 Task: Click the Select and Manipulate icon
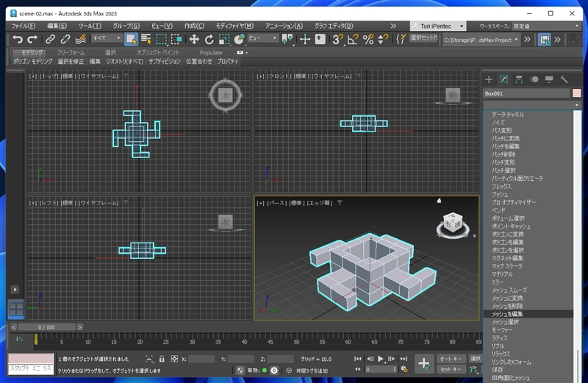click(x=305, y=39)
